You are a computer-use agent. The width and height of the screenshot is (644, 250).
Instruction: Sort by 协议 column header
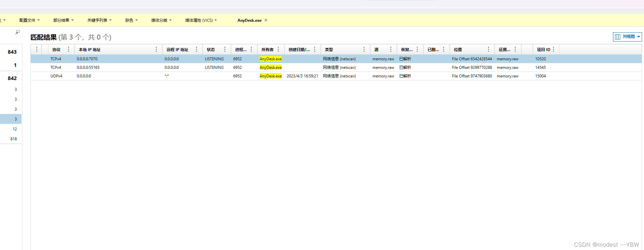(x=56, y=50)
